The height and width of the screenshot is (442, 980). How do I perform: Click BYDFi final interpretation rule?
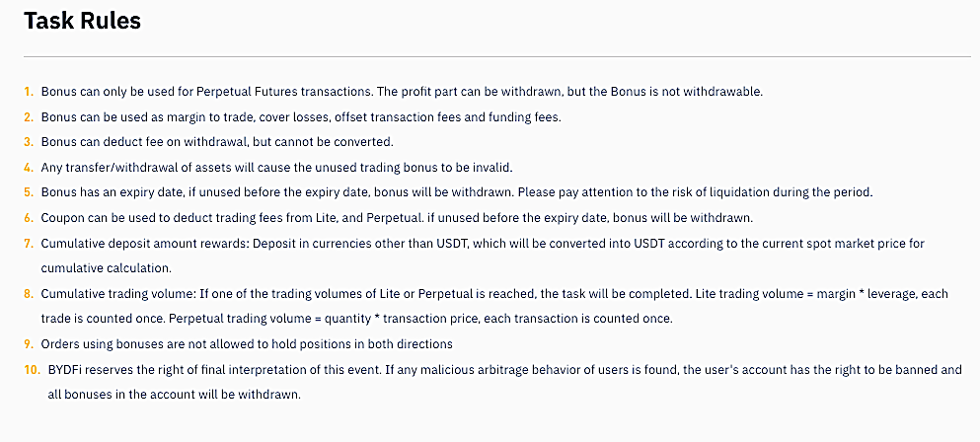[x=505, y=383]
